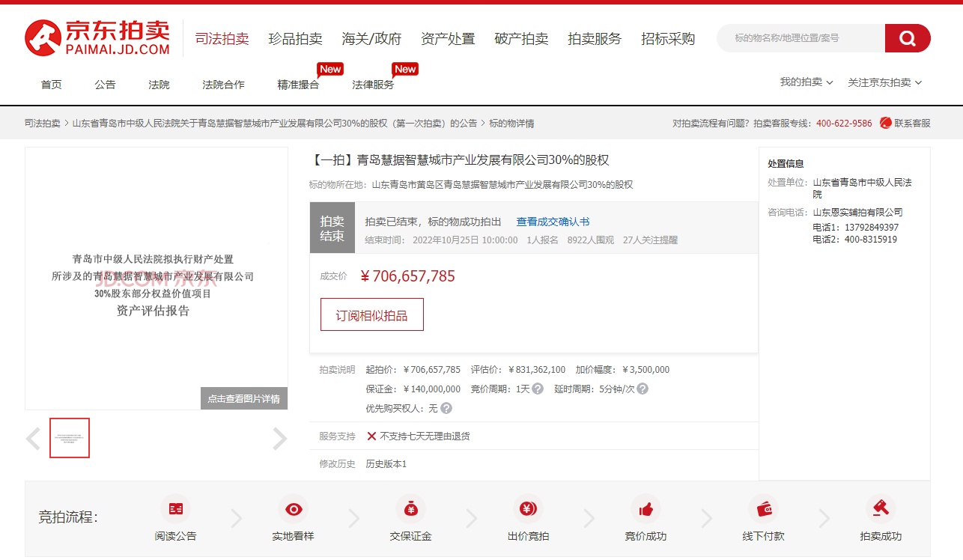Image resolution: width=963 pixels, height=560 pixels.
Task: Click the 交保证金 money bag icon
Action: 411,509
